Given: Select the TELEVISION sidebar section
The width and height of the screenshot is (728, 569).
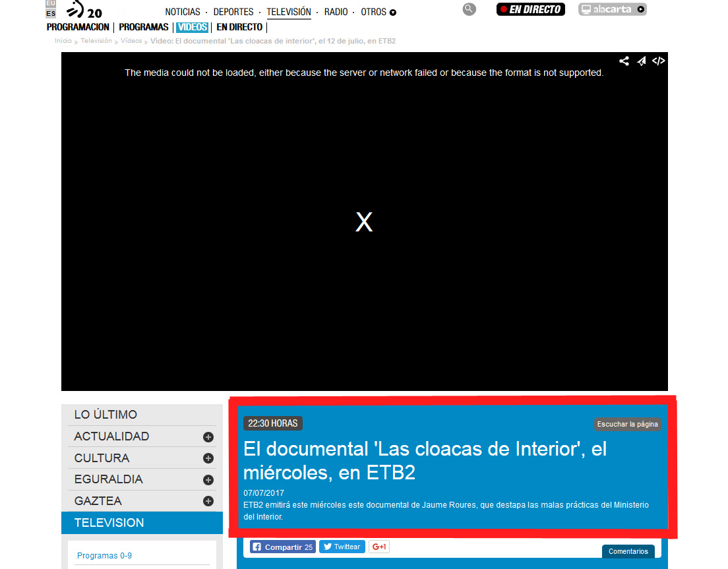Looking at the screenshot, I should click(142, 523).
